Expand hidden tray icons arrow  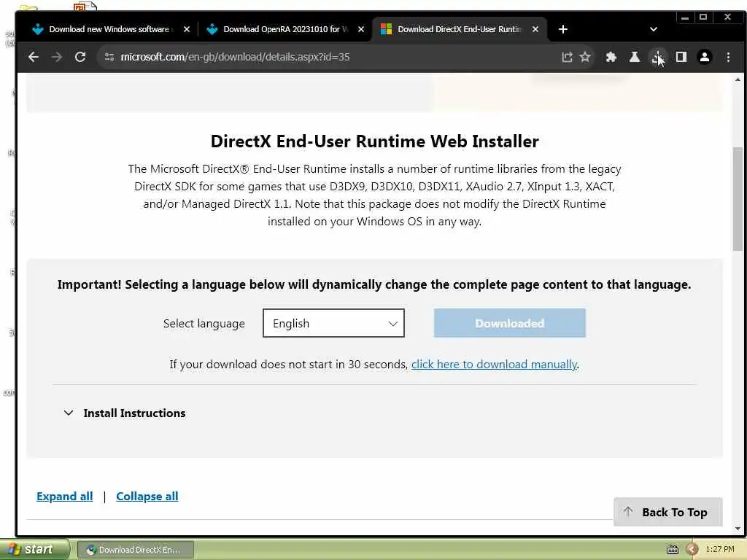[x=692, y=550]
